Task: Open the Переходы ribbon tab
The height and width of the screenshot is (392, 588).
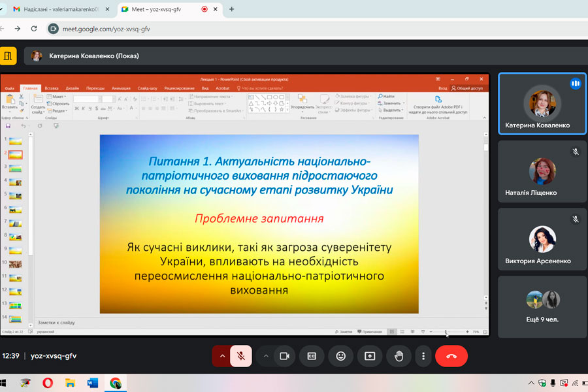Action: pyautogui.click(x=95, y=89)
